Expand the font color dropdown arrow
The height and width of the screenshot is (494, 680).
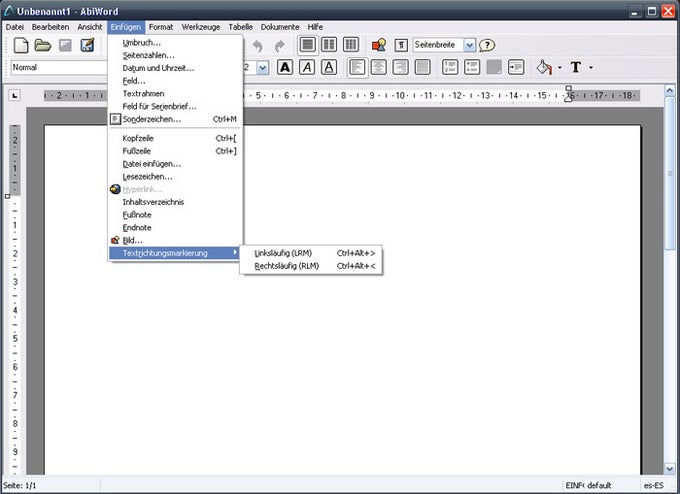pos(591,68)
